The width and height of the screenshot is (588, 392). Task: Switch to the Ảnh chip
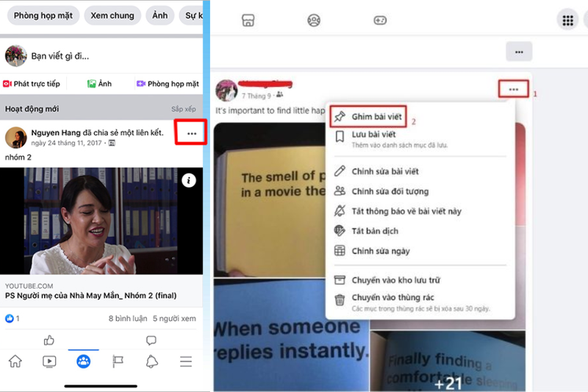159,15
